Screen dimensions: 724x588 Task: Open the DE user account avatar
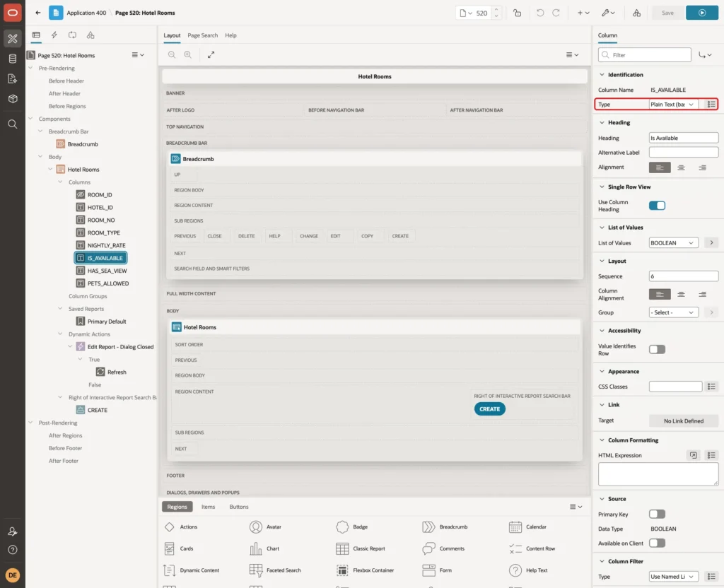pos(13,575)
